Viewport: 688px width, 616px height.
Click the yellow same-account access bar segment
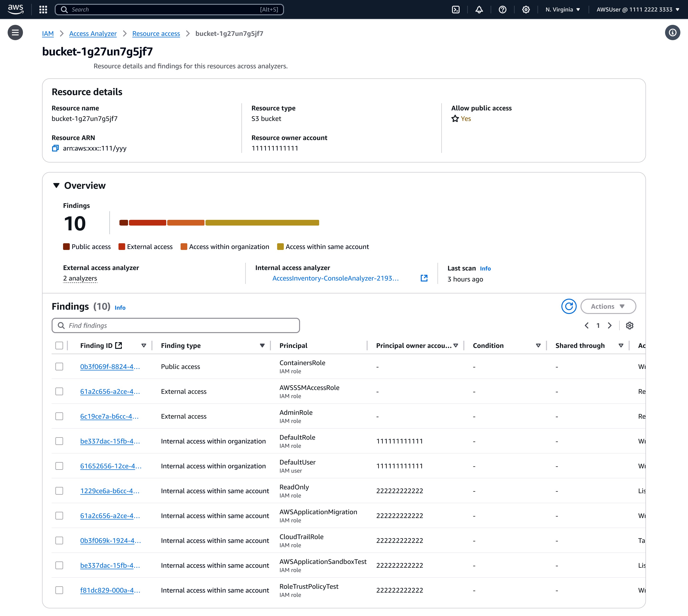262,223
